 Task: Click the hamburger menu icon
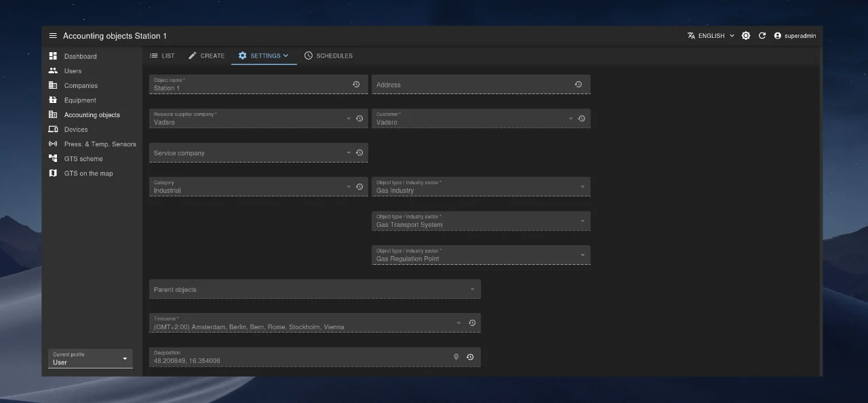(x=53, y=36)
